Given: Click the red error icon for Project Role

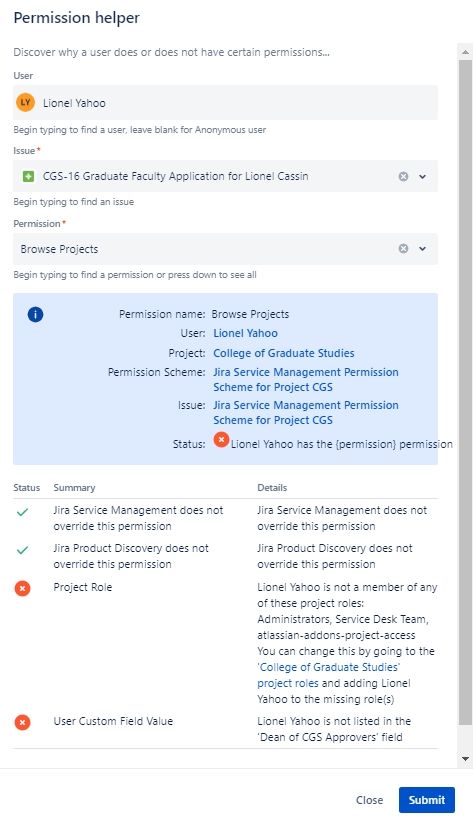Looking at the screenshot, I should pos(22,588).
